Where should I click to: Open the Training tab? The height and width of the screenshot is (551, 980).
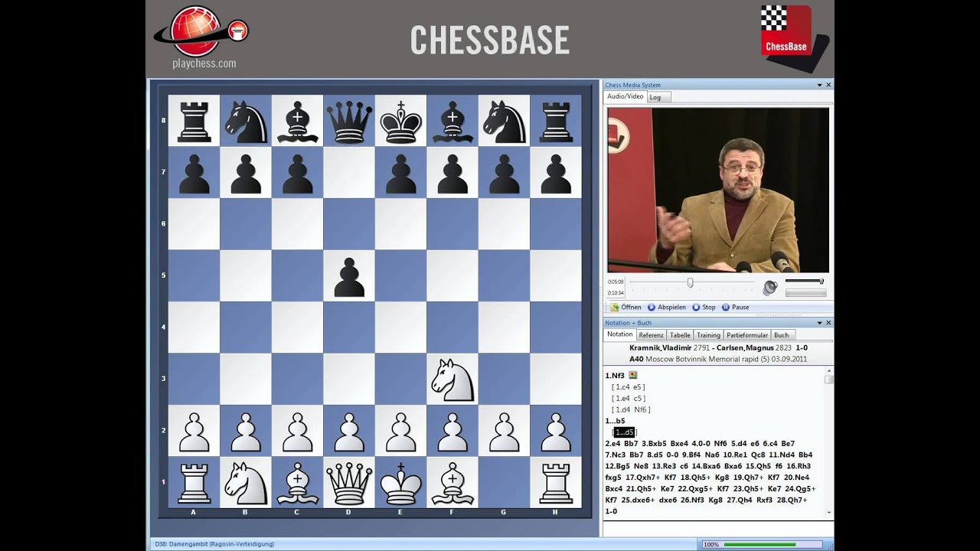(x=708, y=335)
